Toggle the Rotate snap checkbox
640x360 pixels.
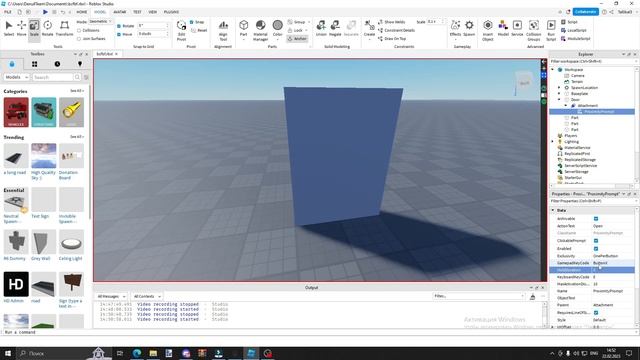[119, 26]
